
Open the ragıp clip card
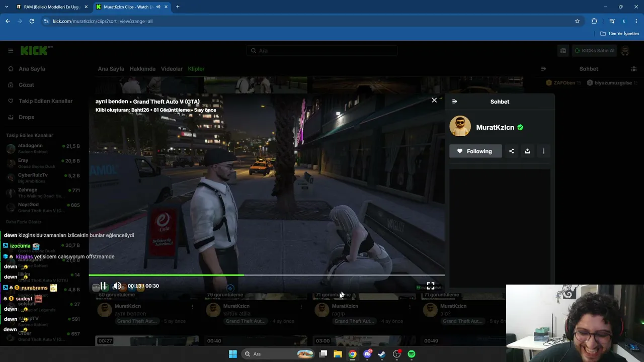point(339,314)
